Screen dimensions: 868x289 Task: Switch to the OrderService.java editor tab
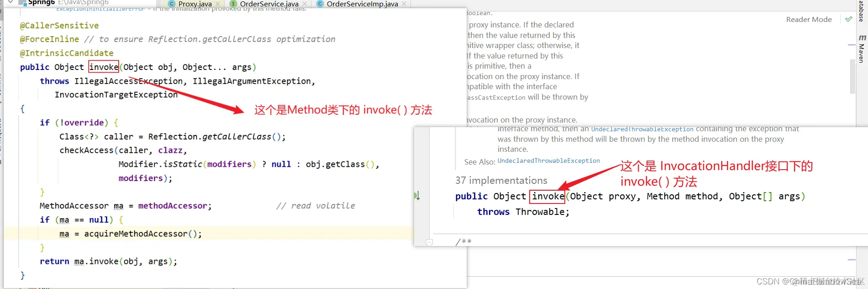269,4
